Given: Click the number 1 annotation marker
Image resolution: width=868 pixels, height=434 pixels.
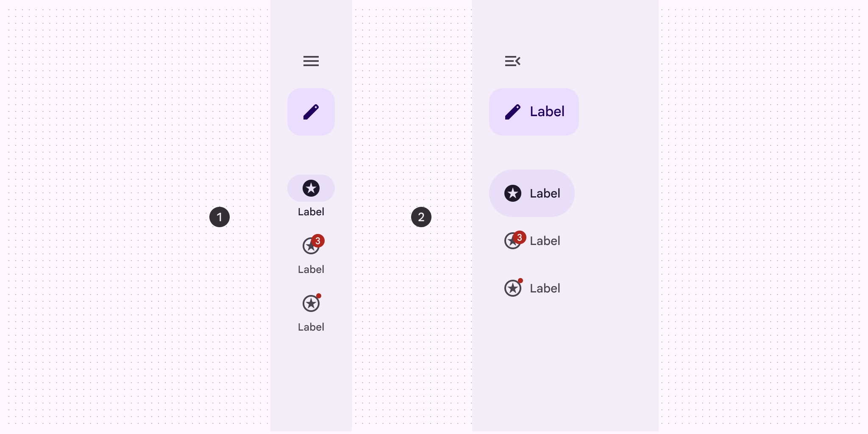Looking at the screenshot, I should [220, 217].
